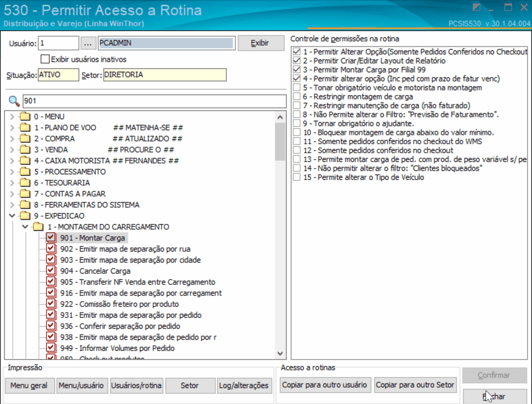Select 6 - TESOURARIA tree row
The width and height of the screenshot is (532, 404).
click(x=62, y=182)
